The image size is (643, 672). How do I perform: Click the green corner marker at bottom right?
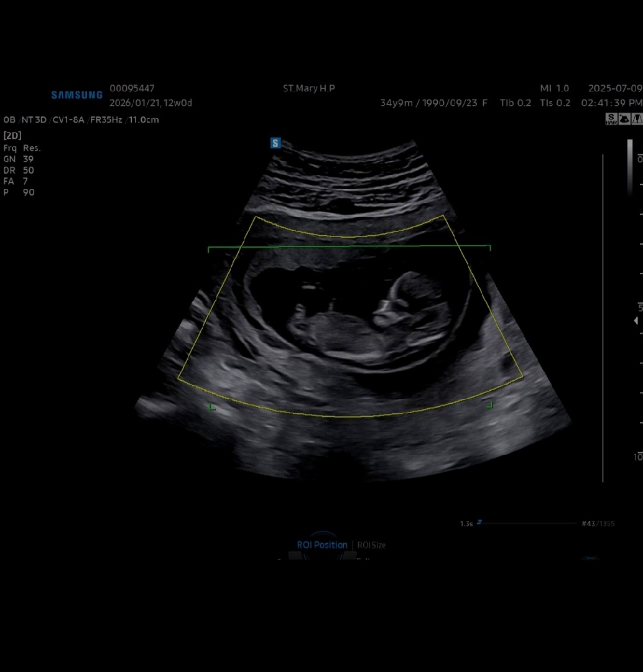pos(489,405)
